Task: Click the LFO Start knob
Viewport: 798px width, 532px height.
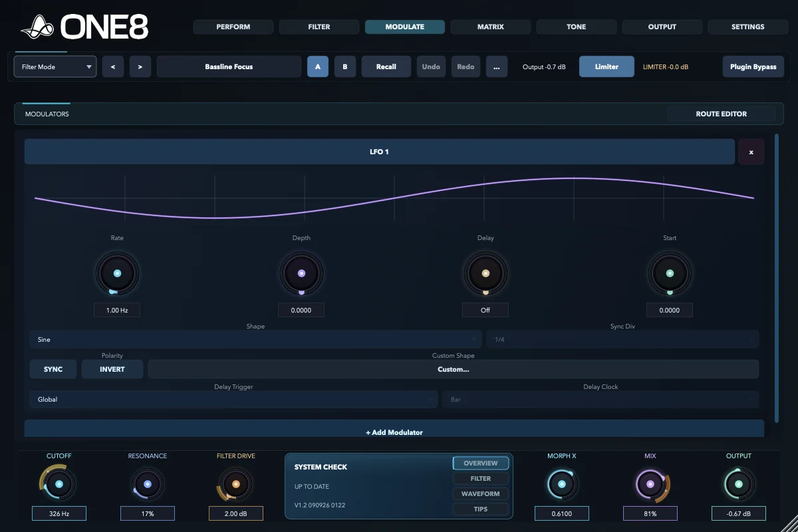Action: [670, 273]
